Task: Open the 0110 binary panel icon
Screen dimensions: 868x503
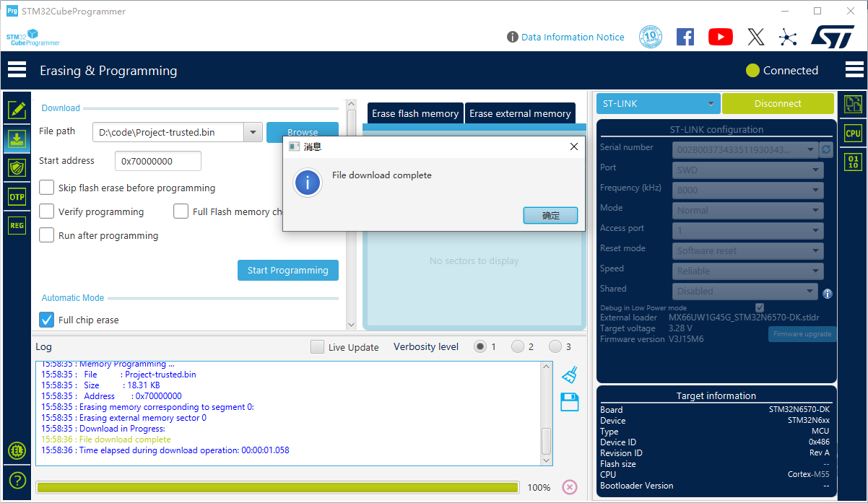Action: [x=853, y=162]
